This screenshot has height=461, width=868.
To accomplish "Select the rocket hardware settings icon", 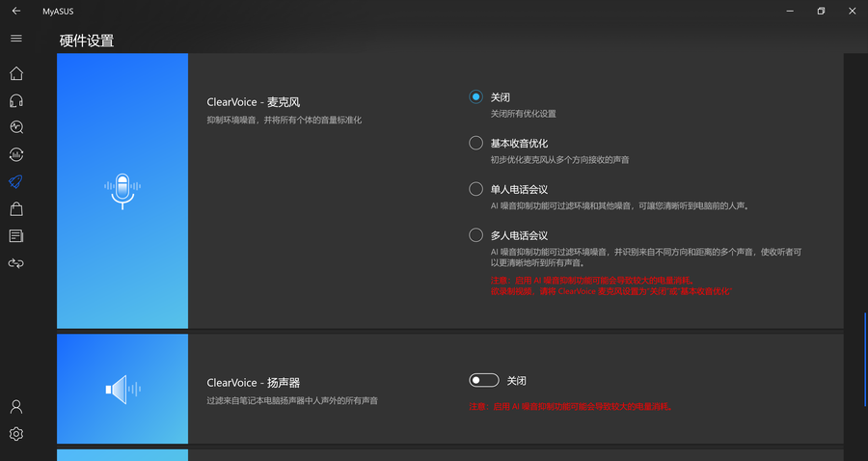I will point(15,181).
